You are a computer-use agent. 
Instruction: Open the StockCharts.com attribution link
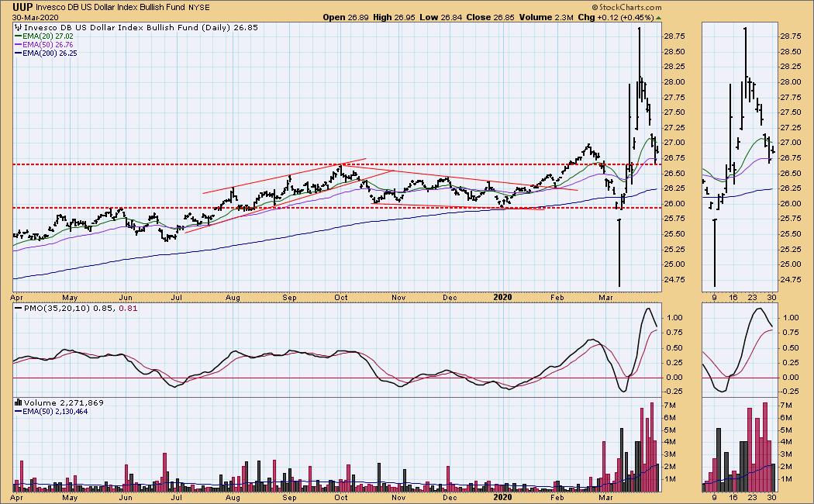pos(626,7)
